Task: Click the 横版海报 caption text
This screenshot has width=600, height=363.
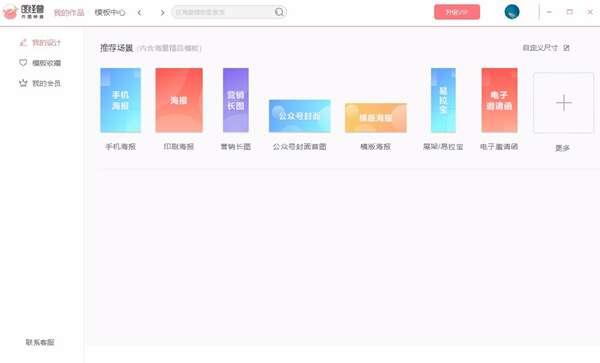Action: click(x=375, y=147)
